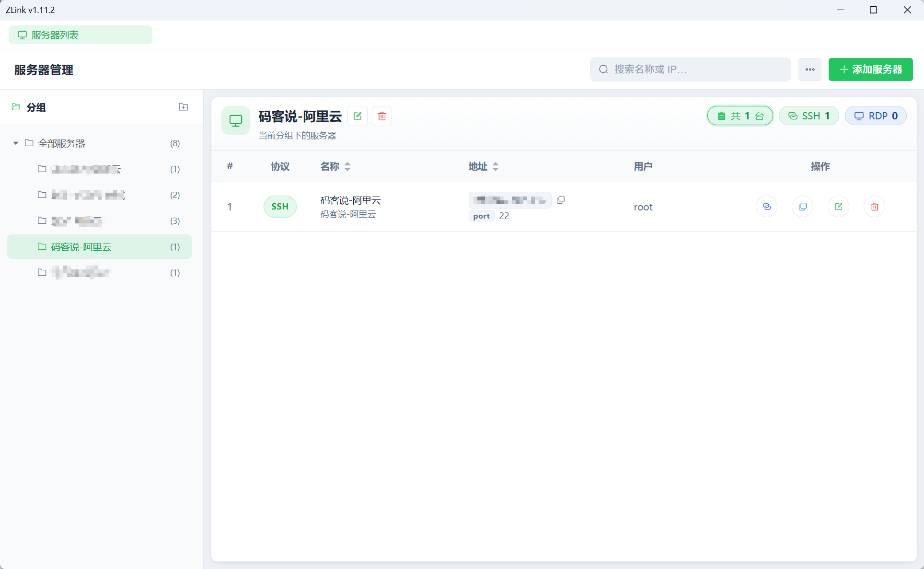Image resolution: width=924 pixels, height=569 pixels.
Task: Edit the server with the green pencil action
Action: coord(839,207)
